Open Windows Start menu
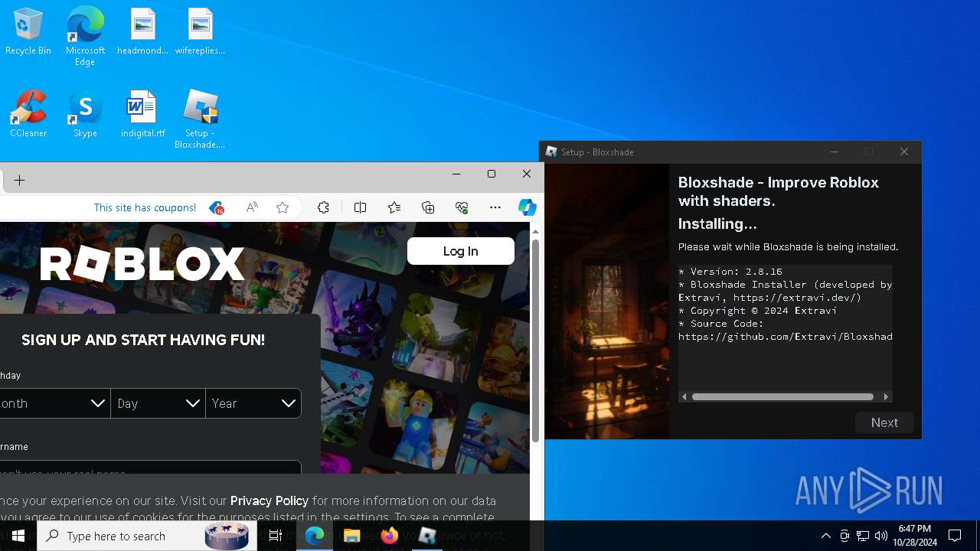This screenshot has height=551, width=980. click(18, 536)
